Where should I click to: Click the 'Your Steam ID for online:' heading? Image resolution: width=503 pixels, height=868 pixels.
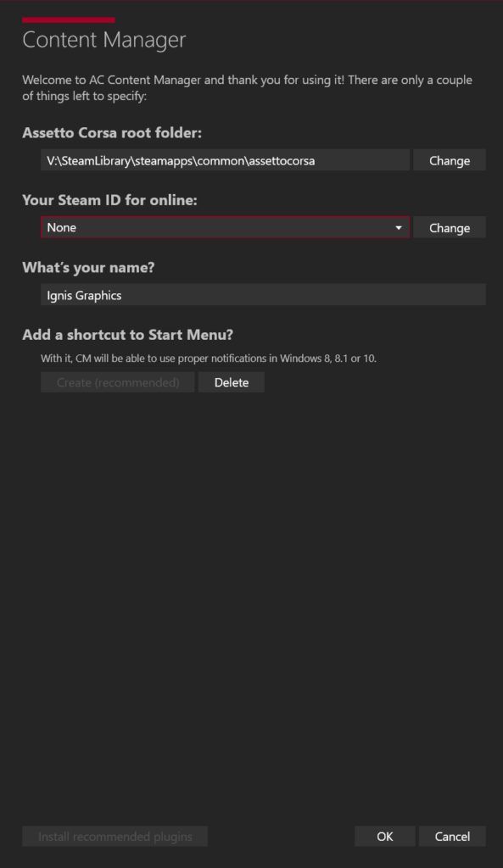tap(109, 200)
